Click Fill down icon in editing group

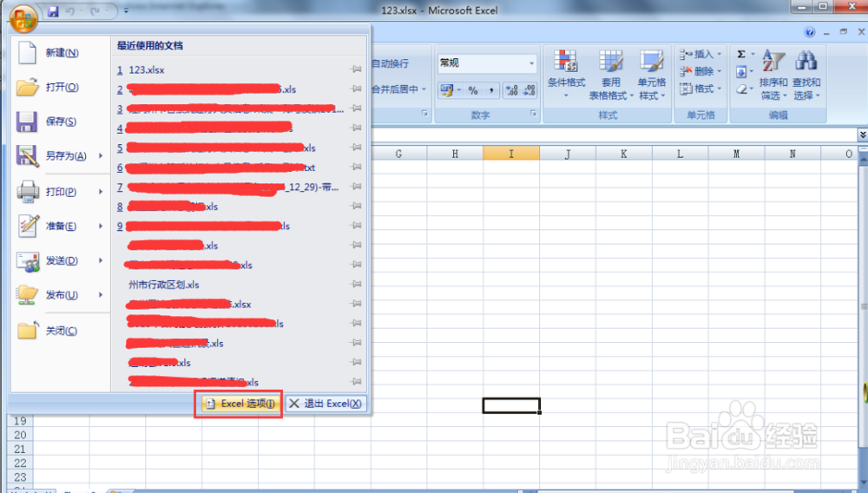[741, 72]
